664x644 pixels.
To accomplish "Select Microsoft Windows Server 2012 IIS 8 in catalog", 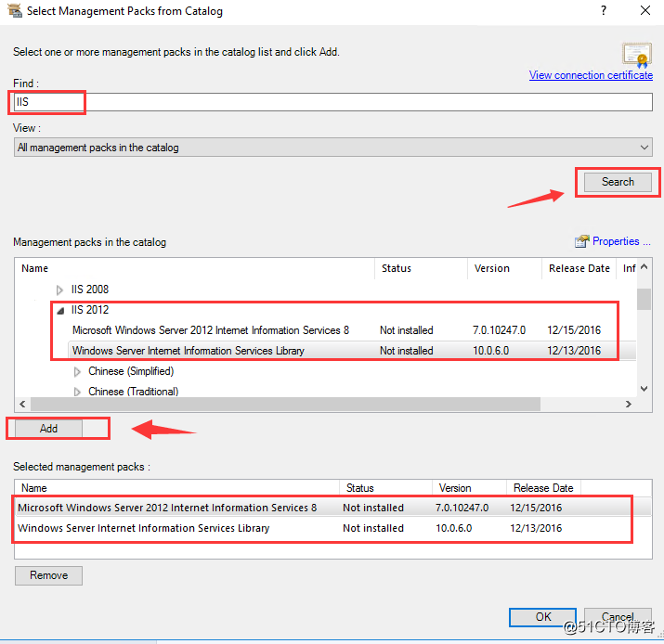I will click(x=211, y=330).
